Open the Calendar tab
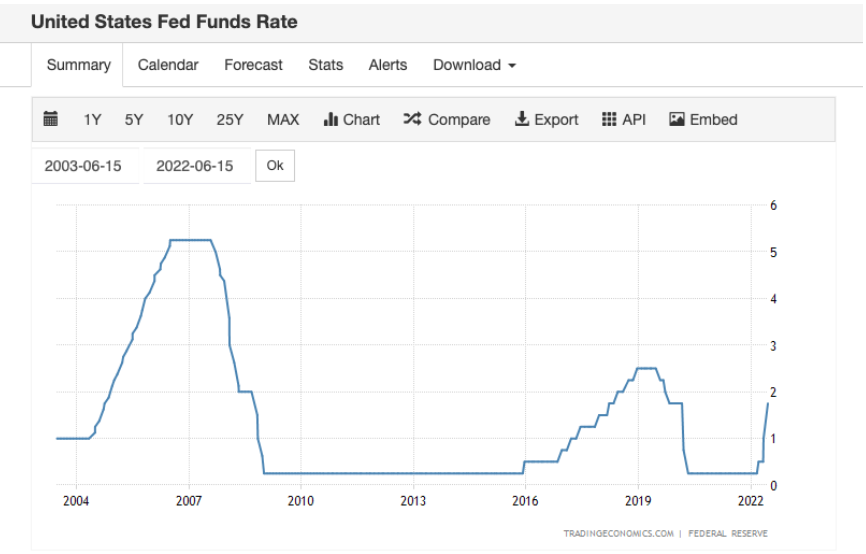This screenshot has width=866, height=554. pyautogui.click(x=168, y=65)
